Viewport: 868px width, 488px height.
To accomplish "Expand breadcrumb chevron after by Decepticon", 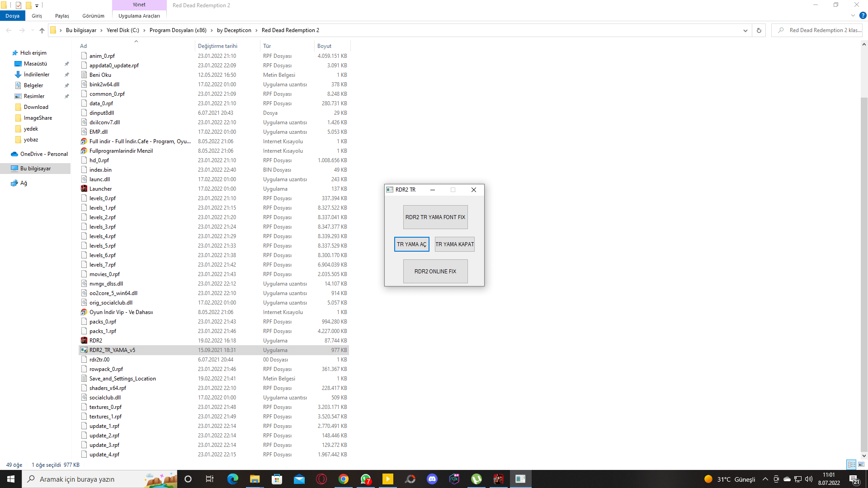I will click(256, 30).
